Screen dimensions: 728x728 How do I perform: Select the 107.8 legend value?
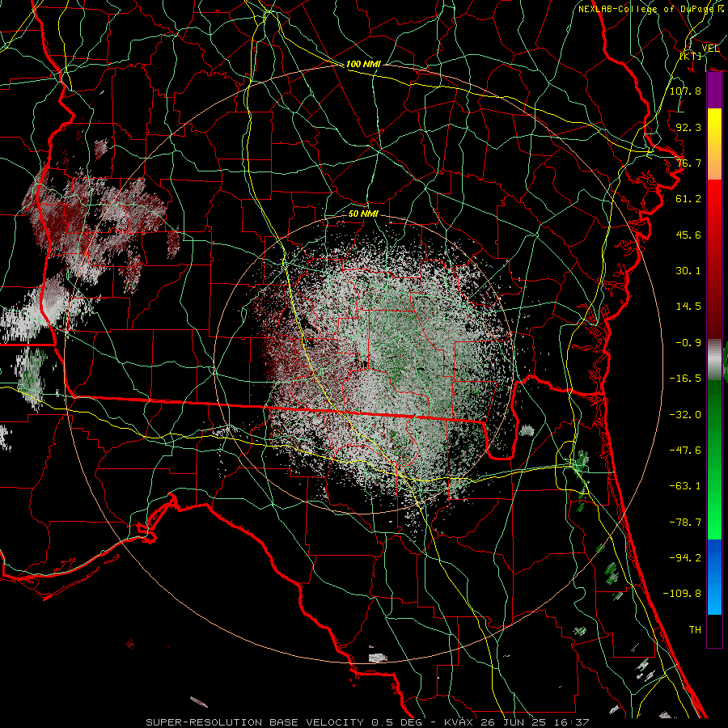click(x=685, y=91)
